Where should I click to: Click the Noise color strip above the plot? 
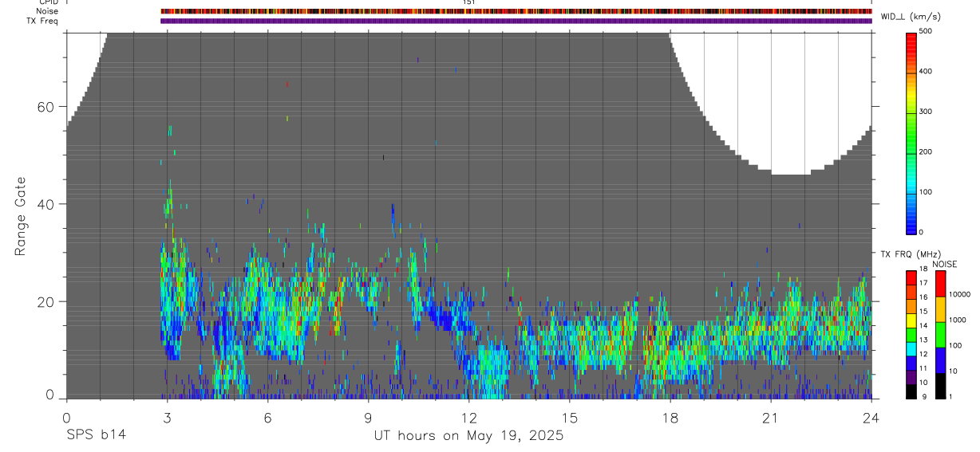[x=516, y=11]
